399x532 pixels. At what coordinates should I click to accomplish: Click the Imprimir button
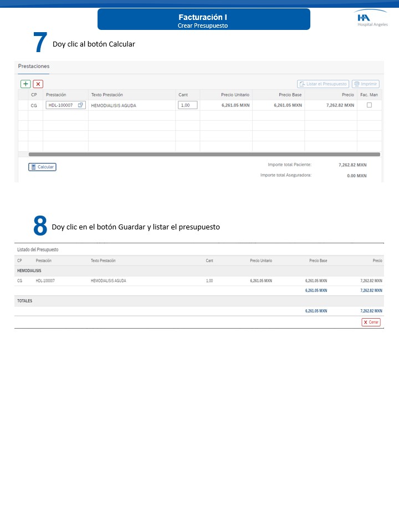366,84
